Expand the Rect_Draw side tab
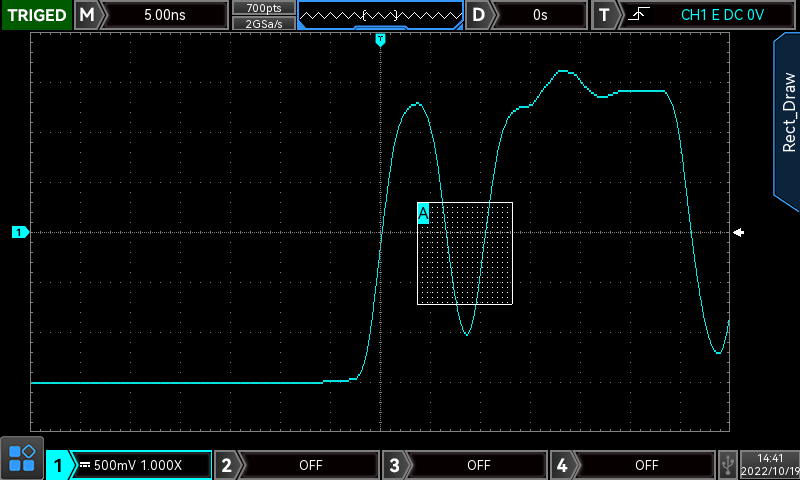Screen dimensions: 800x480 point(788,112)
